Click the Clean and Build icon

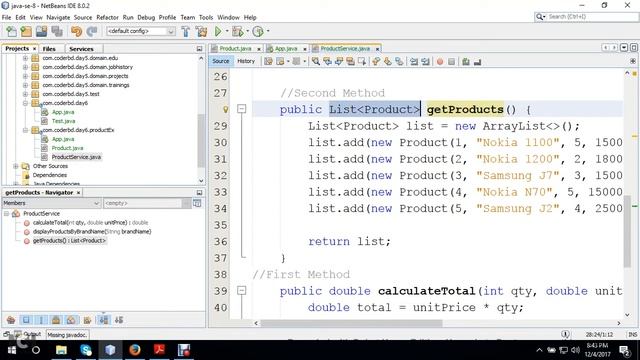click(x=201, y=31)
